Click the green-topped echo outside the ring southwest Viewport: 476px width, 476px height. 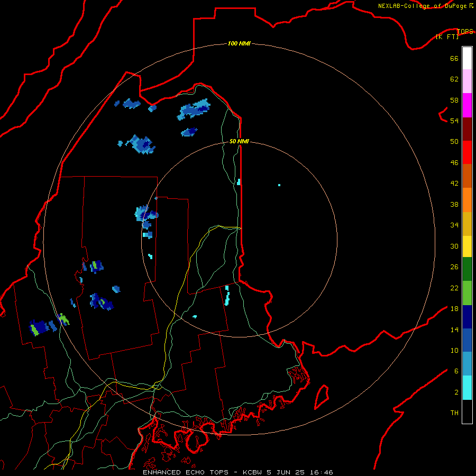[x=39, y=327]
